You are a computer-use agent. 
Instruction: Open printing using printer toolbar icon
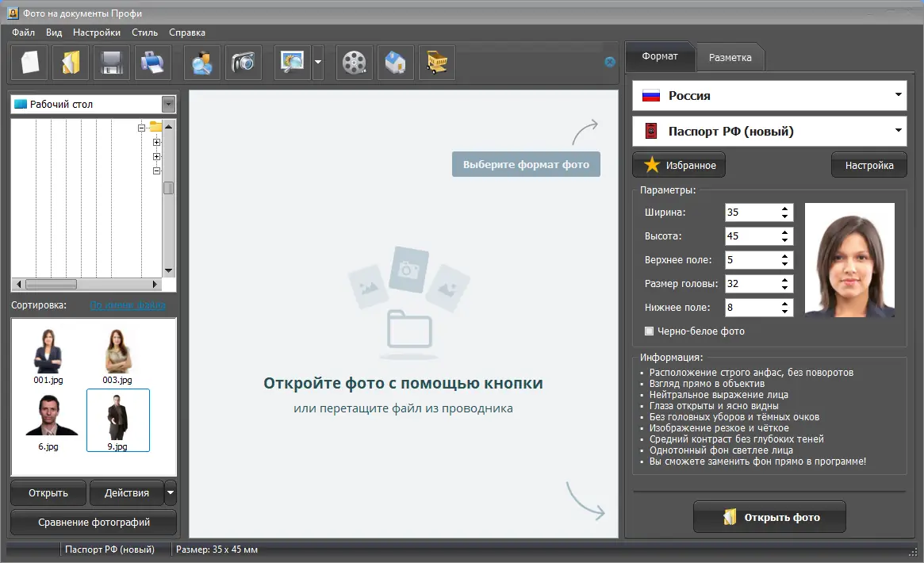coord(152,63)
